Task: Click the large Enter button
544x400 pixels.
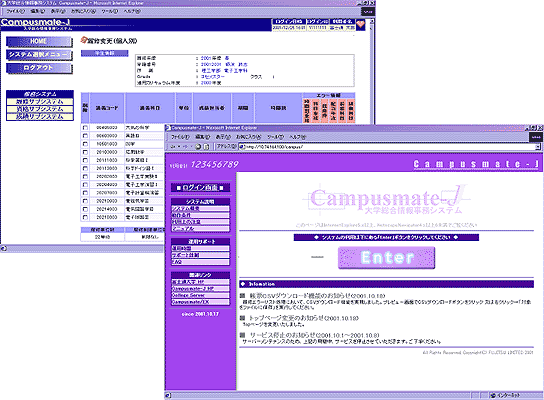Action: pos(386,258)
